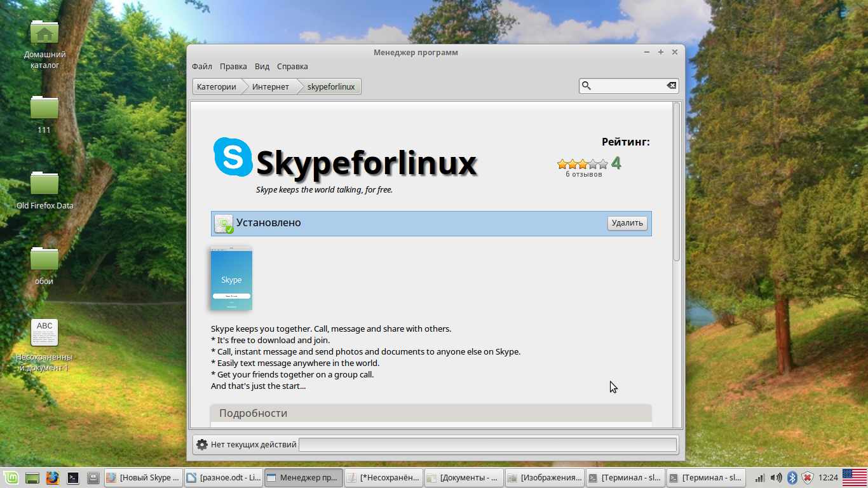Open the terminal launcher in panel

point(73,477)
